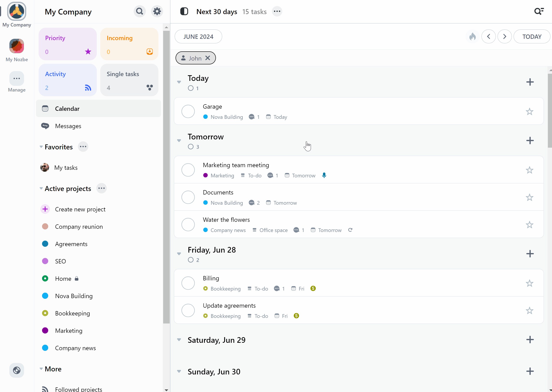Select Marketing project in sidebar
The height and width of the screenshot is (392, 552).
[x=68, y=330]
